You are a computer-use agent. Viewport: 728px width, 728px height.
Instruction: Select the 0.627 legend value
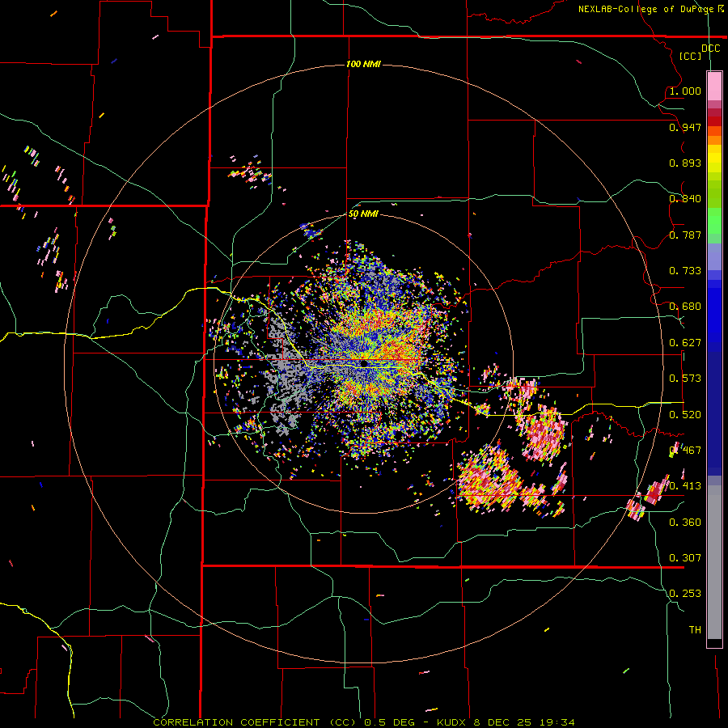[685, 343]
